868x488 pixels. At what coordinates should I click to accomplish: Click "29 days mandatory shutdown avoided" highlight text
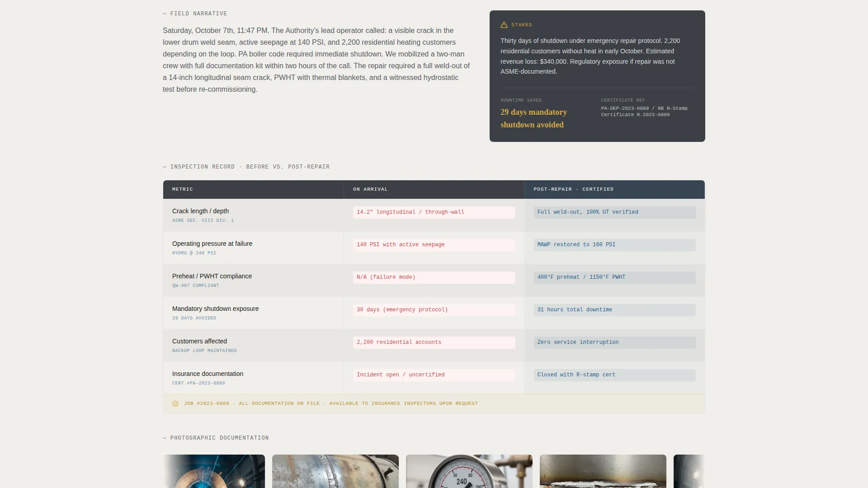[533, 118]
